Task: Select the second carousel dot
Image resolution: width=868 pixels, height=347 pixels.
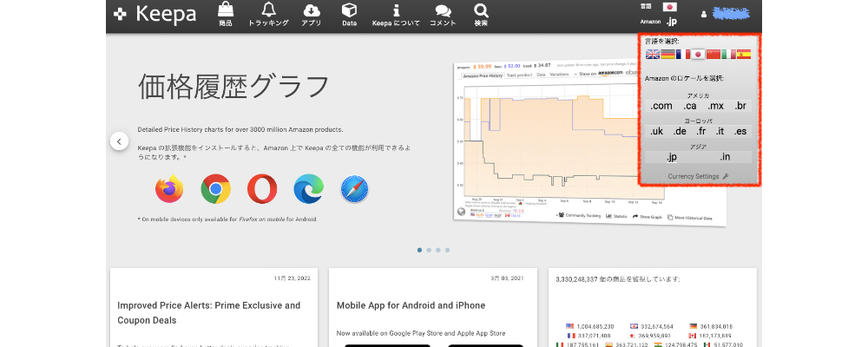Action: click(429, 250)
